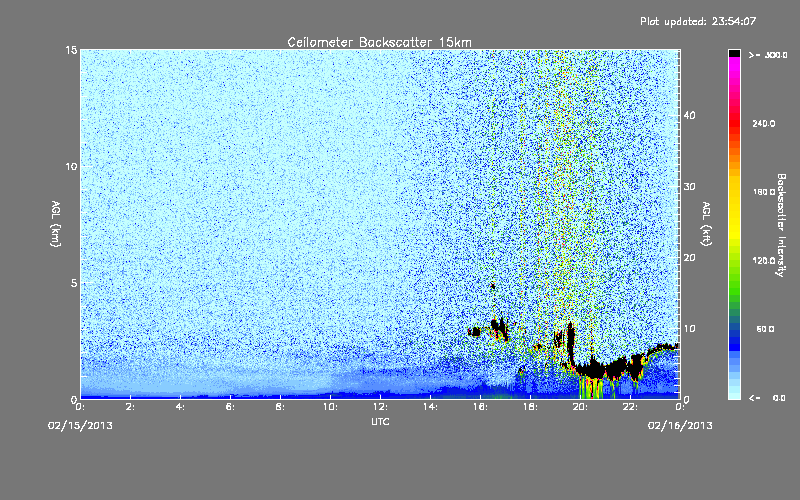Click the yellow section of the colorbar

734,209
